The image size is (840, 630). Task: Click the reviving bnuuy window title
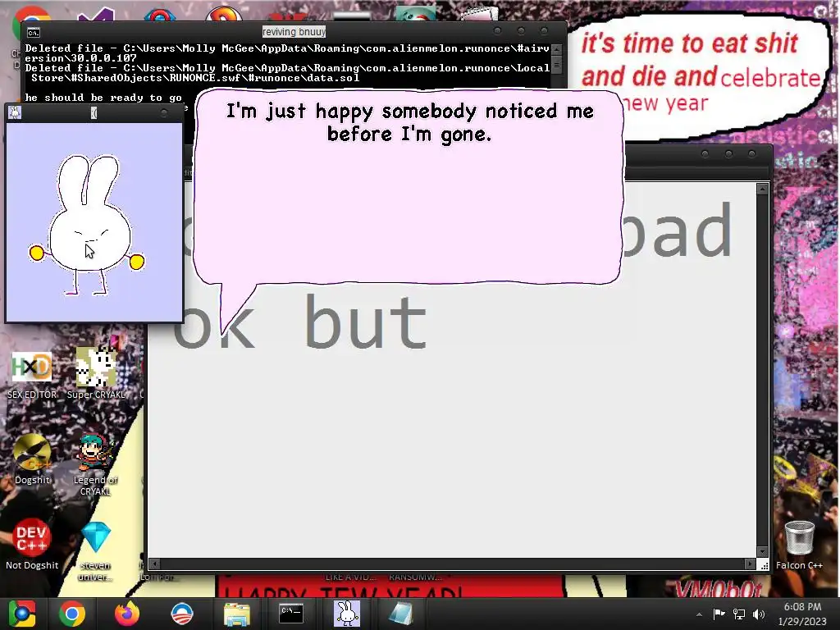click(294, 32)
